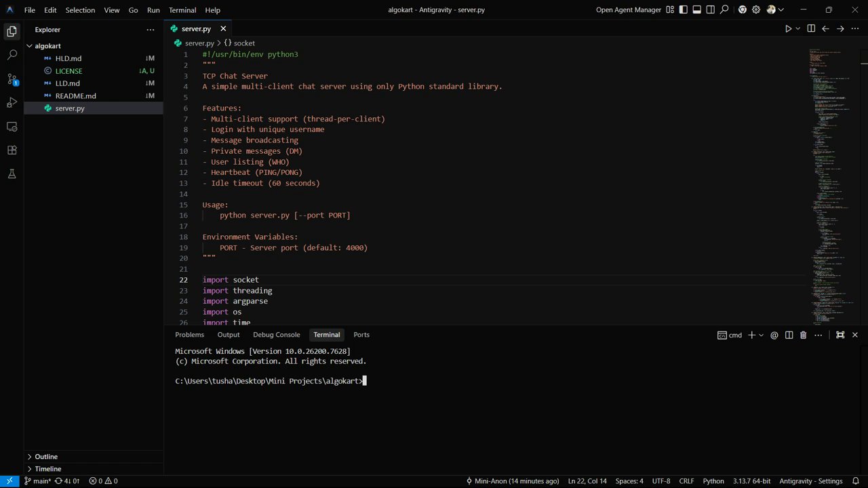Open Run and Debug view
Screen dimensions: 868x488
[x=12, y=102]
